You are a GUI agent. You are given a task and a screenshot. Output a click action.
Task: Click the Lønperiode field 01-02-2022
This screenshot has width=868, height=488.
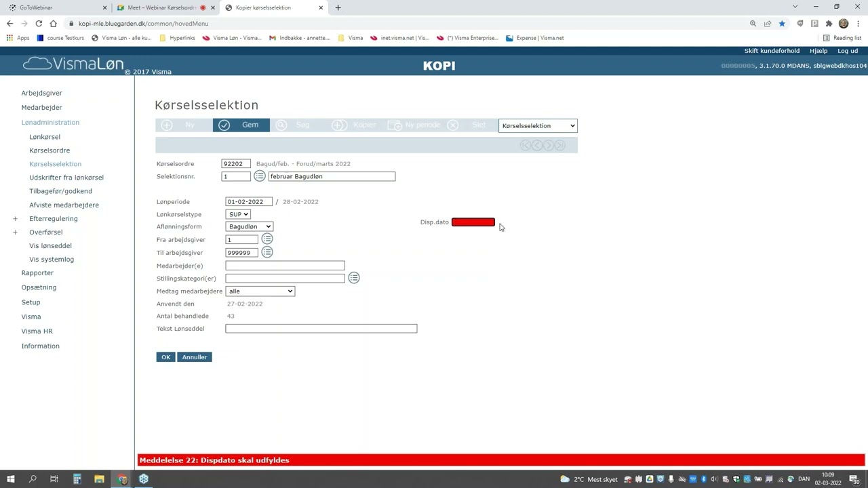(249, 201)
